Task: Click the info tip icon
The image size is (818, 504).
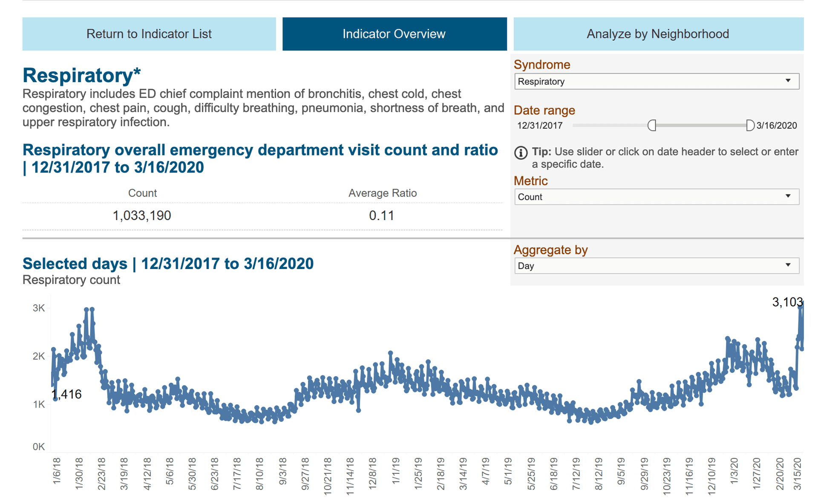Action: coord(521,152)
